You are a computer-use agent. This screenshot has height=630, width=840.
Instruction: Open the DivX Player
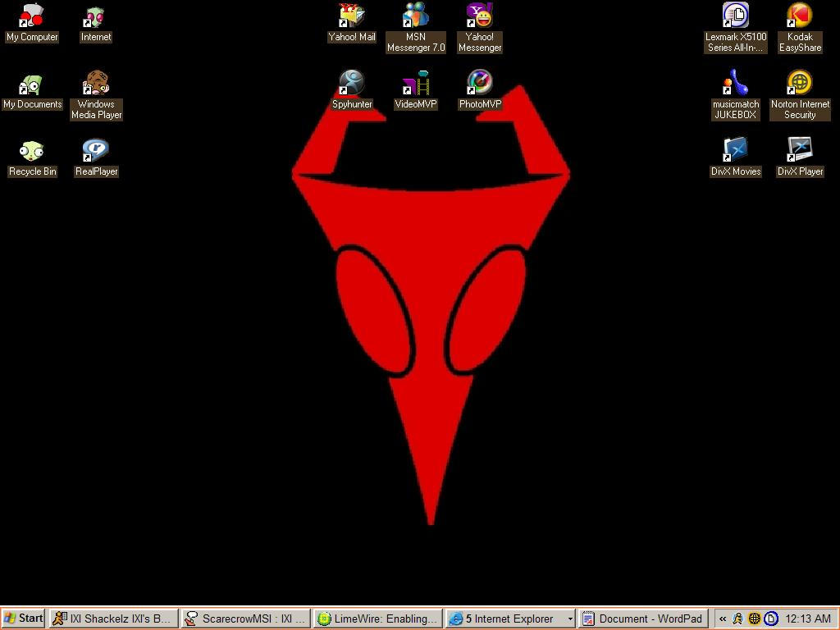pyautogui.click(x=800, y=151)
